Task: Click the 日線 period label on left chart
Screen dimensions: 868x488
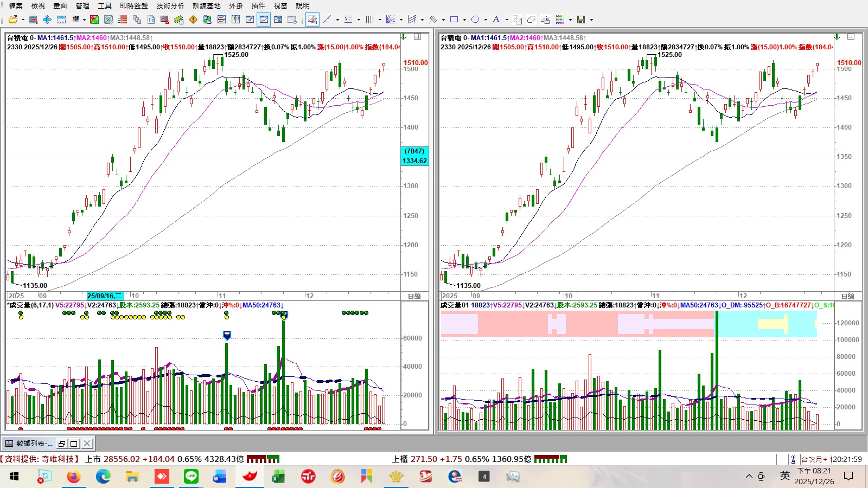Action: point(414,296)
